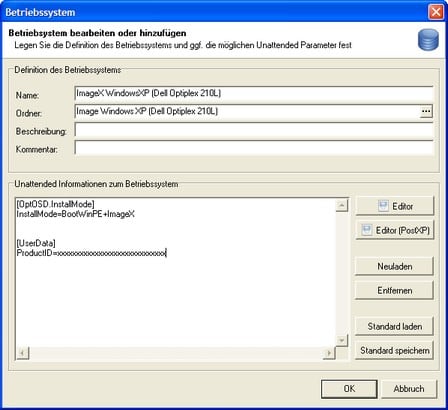Click the text area scroll up arrow
The width and height of the screenshot is (448, 410).
[x=342, y=205]
